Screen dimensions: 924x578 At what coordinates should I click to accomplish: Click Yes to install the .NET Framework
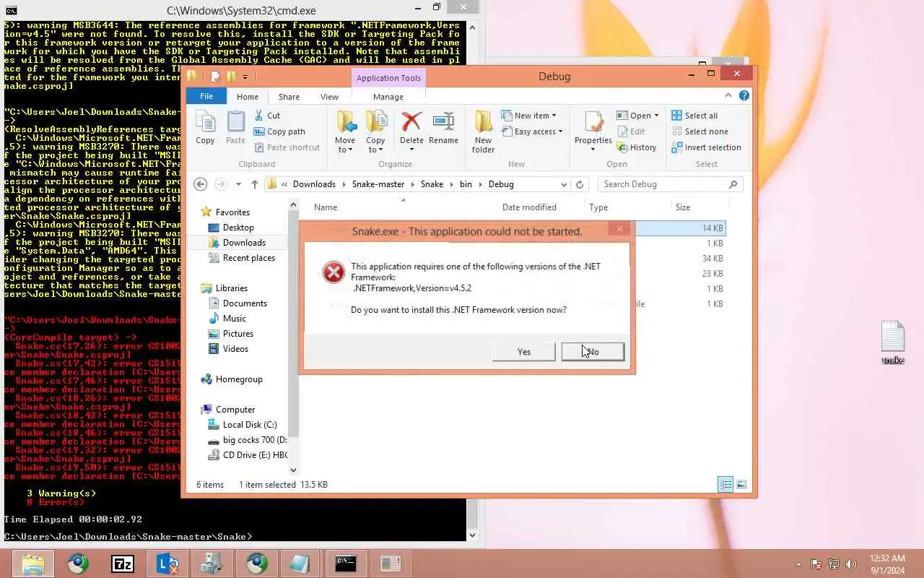pos(524,352)
